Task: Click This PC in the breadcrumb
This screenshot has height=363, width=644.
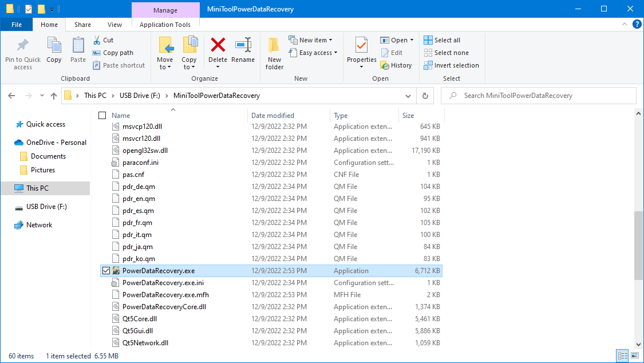Action: (95, 96)
